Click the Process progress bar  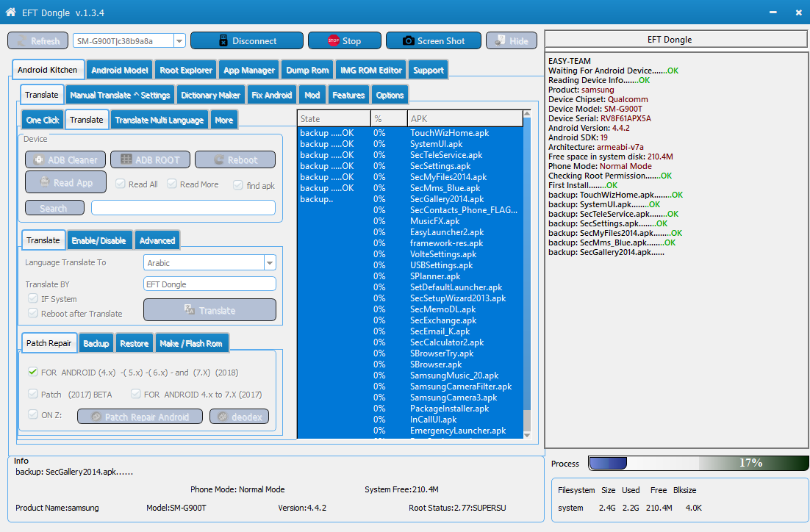coord(698,464)
